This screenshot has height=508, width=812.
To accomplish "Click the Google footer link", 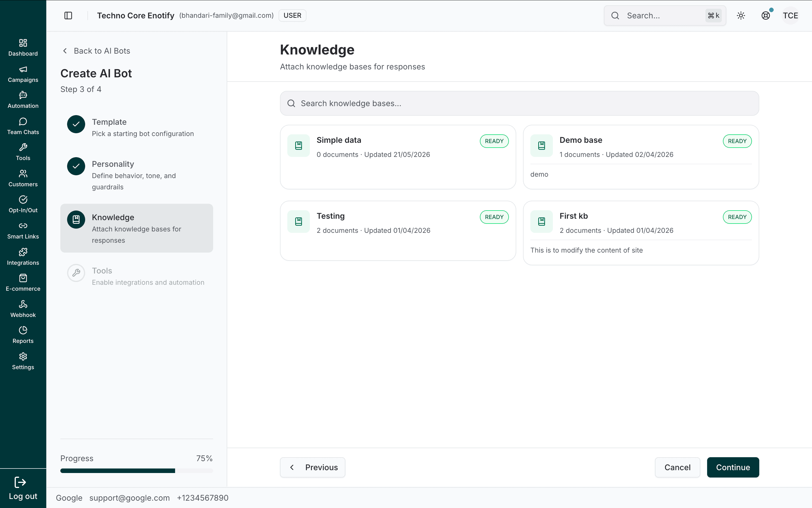I will coord(69,498).
